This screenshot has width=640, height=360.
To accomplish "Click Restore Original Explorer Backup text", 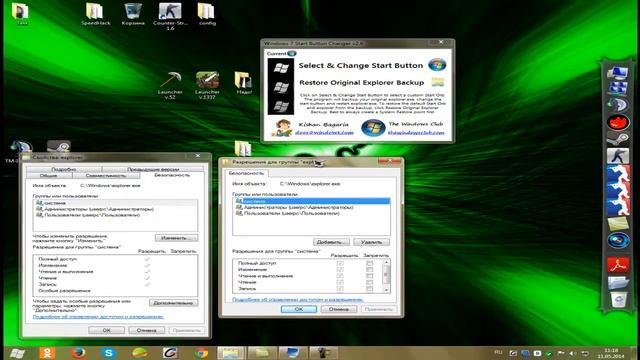I will (x=362, y=82).
